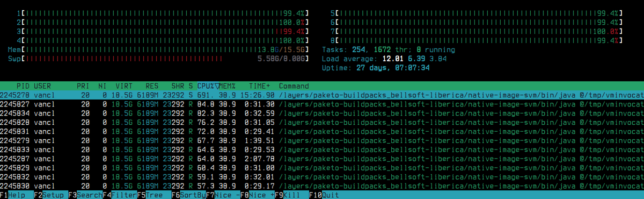Click F9 Kill for selected process
The height and width of the screenshot is (199, 644).
(291, 195)
